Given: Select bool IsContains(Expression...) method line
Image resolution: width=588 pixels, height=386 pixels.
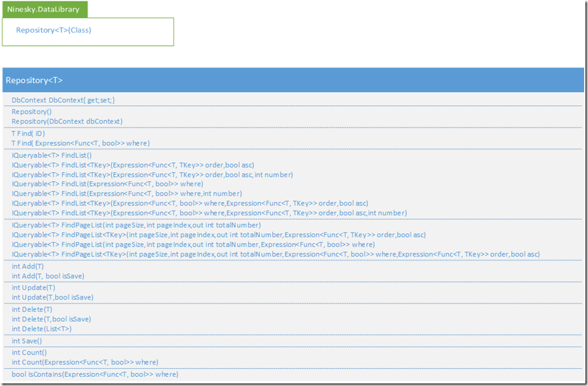Looking at the screenshot, I should coord(95,374).
